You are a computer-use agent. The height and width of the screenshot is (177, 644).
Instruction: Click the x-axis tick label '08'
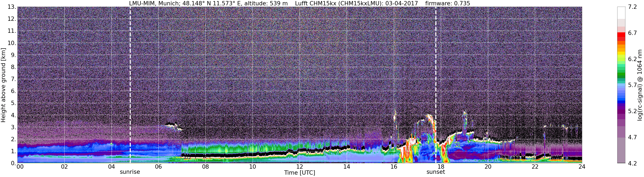pyautogui.click(x=205, y=167)
